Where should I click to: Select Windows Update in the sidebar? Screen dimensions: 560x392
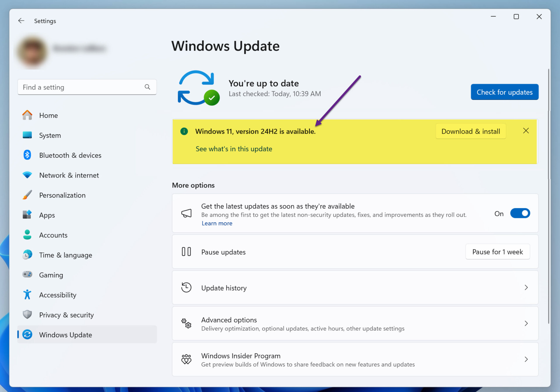(66, 335)
